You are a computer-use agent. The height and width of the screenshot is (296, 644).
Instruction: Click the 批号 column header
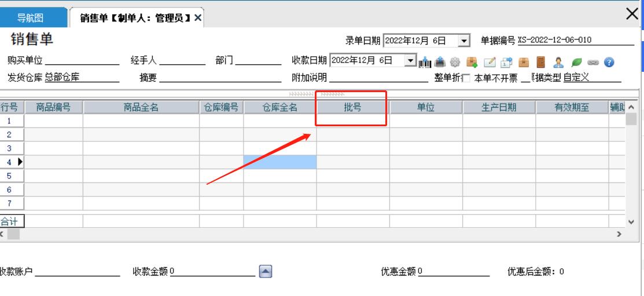coord(353,107)
